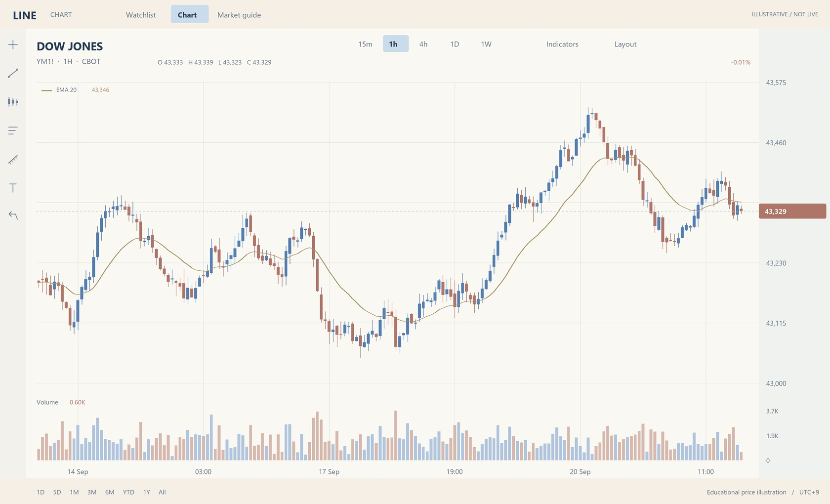Open the Market guide tab

coord(239,15)
